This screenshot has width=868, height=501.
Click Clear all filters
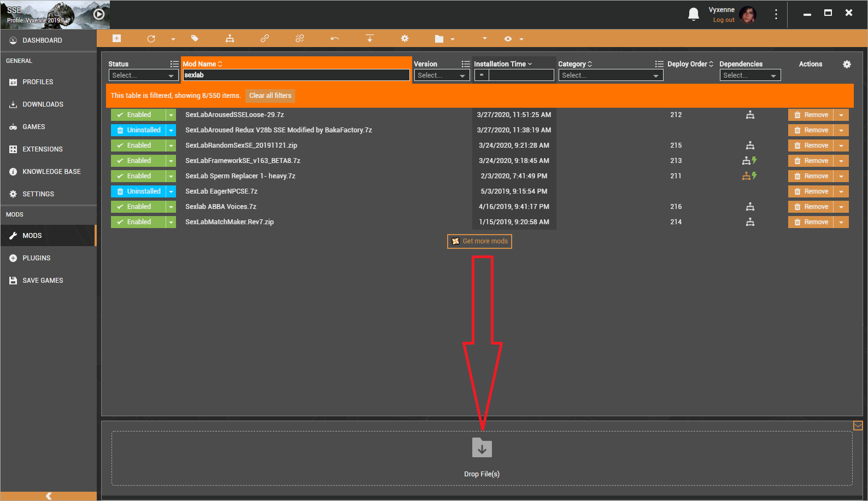tap(270, 96)
